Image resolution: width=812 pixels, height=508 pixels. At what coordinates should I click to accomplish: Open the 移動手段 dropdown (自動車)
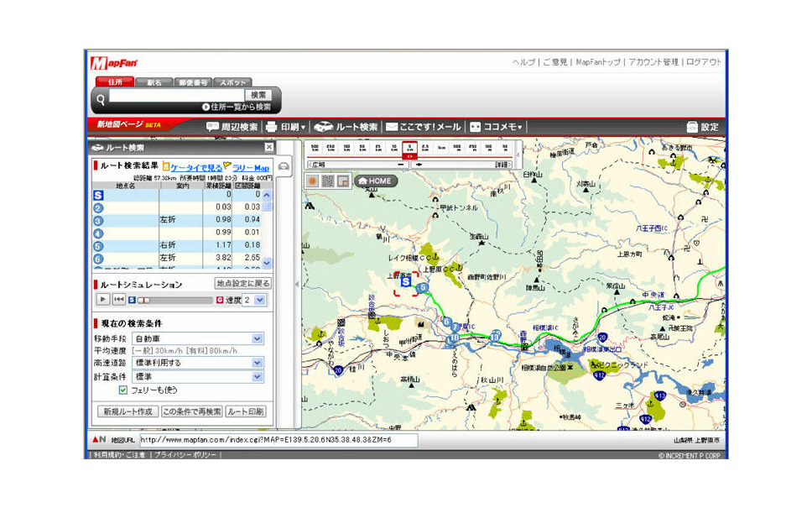[x=198, y=338]
